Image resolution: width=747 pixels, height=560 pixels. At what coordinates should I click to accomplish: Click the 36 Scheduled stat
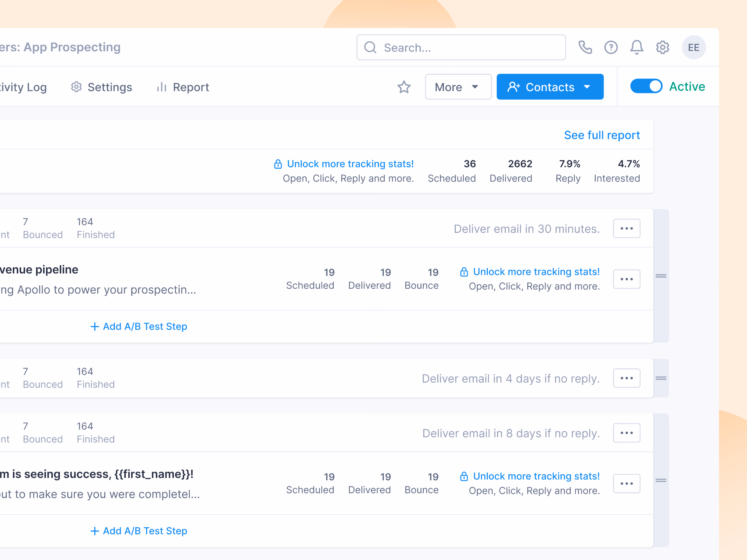451,171
